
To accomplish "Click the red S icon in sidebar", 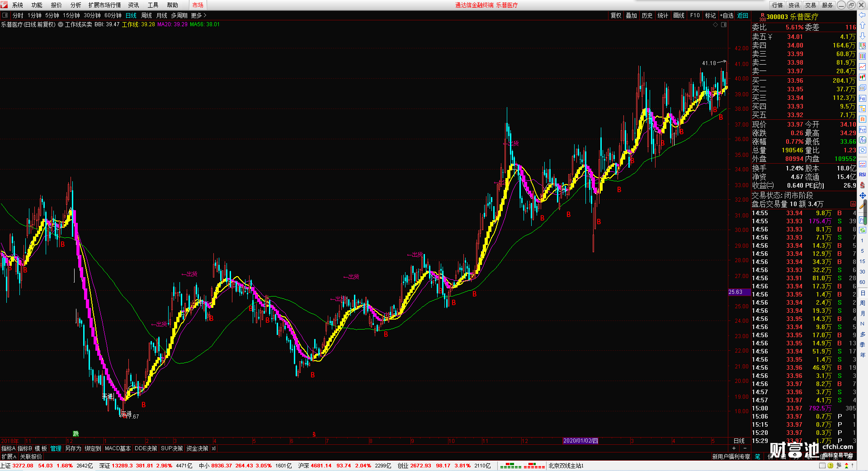I will (x=863, y=185).
